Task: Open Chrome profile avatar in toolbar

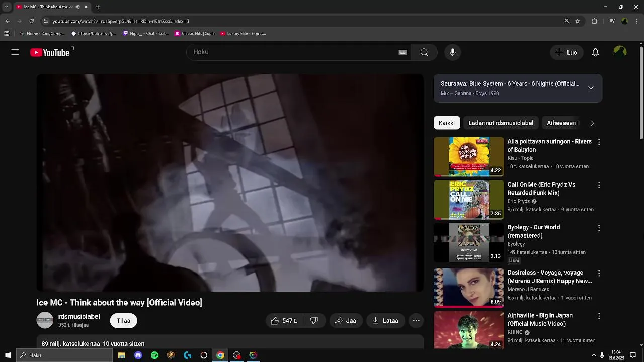Action: point(624,21)
